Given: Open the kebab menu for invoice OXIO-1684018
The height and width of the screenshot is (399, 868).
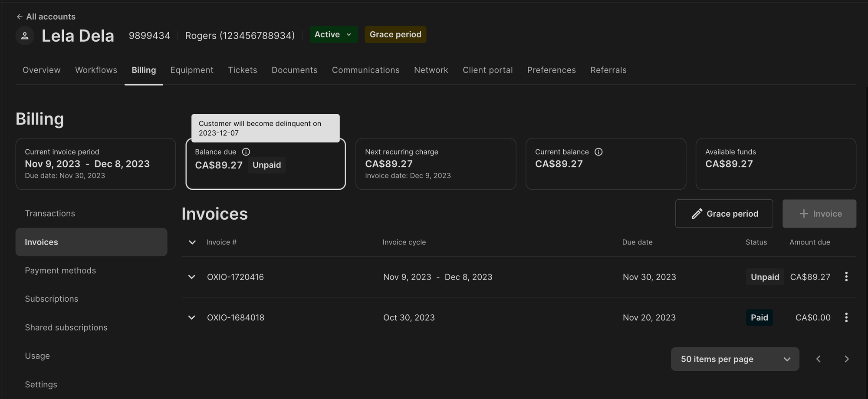Looking at the screenshot, I should [846, 317].
